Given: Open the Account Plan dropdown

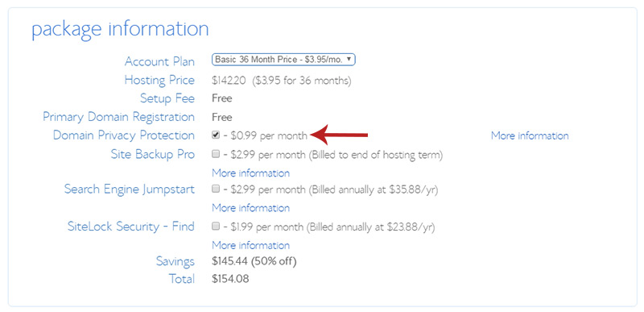Looking at the screenshot, I should pos(283,60).
